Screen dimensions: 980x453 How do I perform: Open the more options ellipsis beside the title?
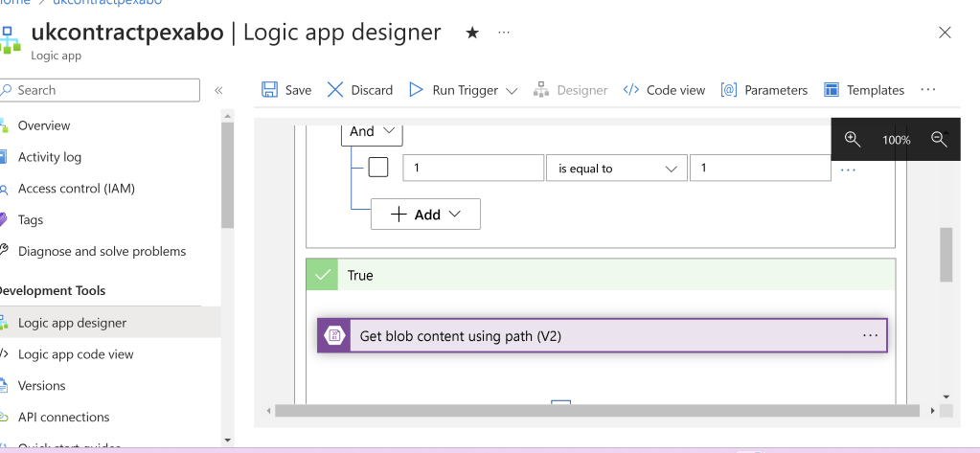click(504, 33)
